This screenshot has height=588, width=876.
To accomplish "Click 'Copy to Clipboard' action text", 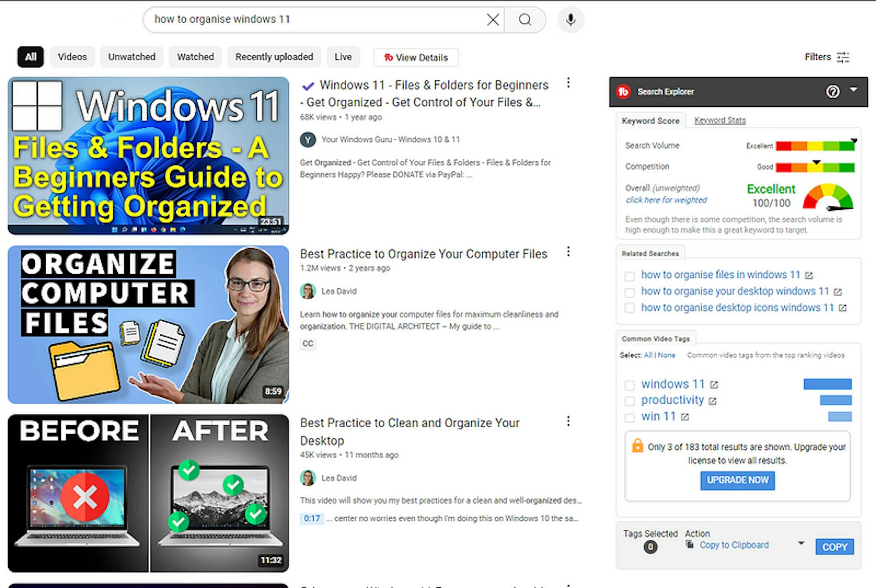I will click(x=734, y=545).
